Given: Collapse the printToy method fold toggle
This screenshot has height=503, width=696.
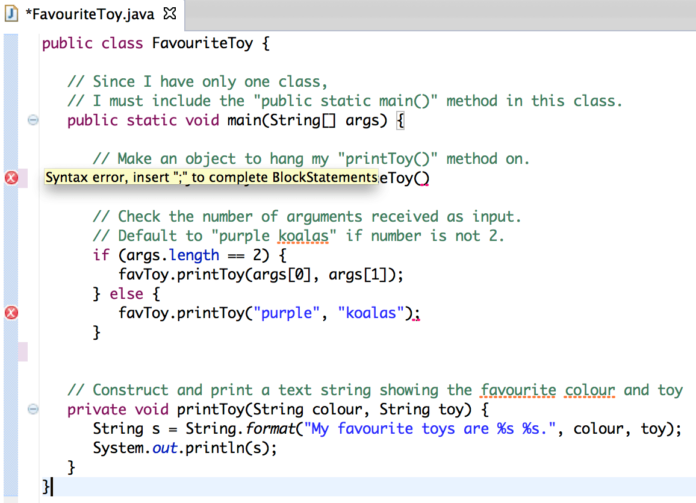Looking at the screenshot, I should coord(33,409).
